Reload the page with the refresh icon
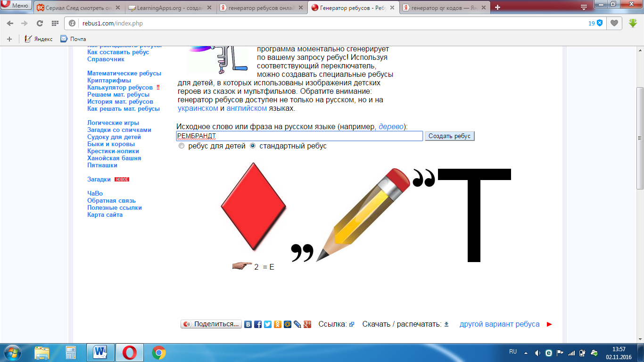Screen dimensions: 644x362 coord(40,23)
